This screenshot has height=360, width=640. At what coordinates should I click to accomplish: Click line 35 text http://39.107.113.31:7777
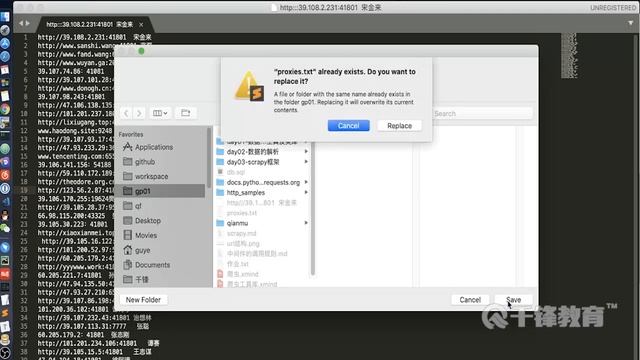click(82, 326)
